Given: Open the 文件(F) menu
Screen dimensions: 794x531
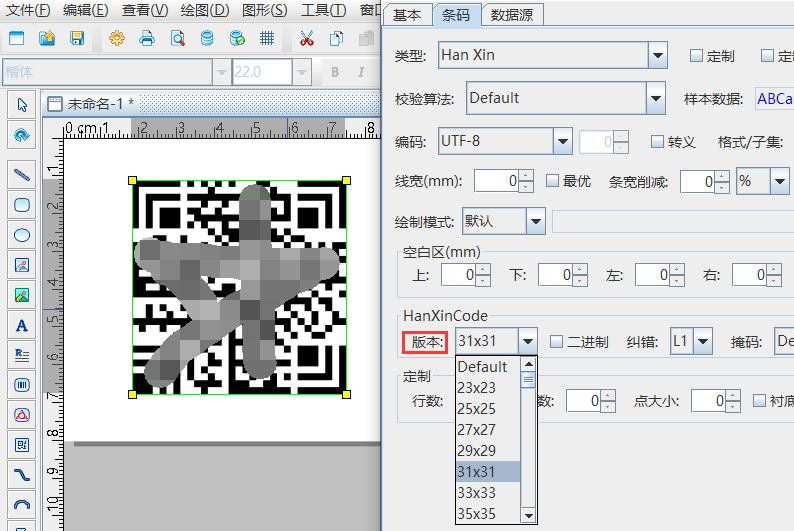Looking at the screenshot, I should click(x=28, y=10).
